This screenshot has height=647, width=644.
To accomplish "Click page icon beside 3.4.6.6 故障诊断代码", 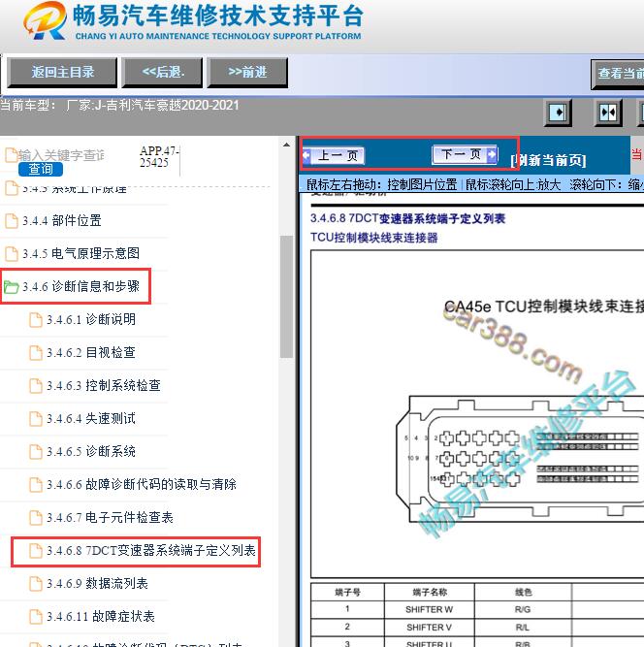I will tap(36, 485).
